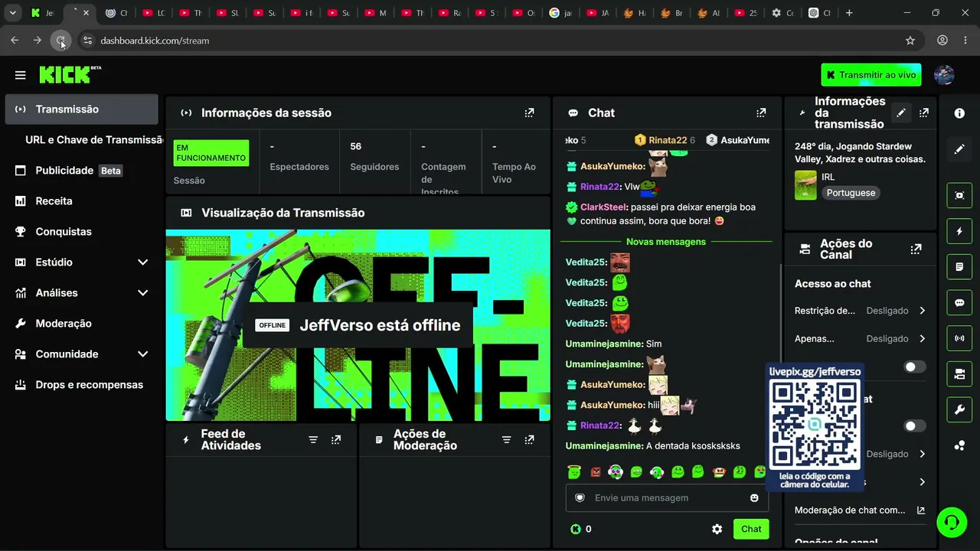
Task: Click Umaminejasmine's A dentada message username
Action: [x=603, y=446]
